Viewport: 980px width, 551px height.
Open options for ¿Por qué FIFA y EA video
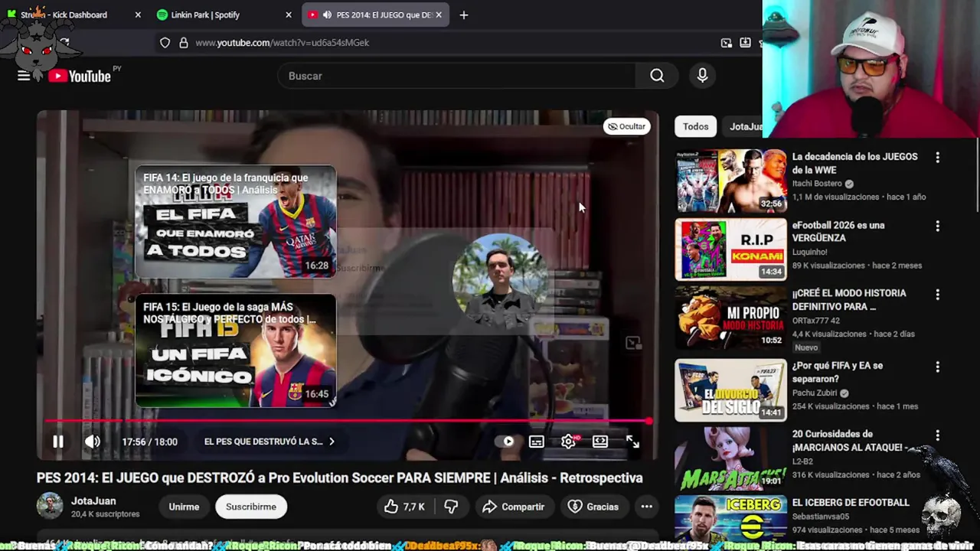click(x=937, y=367)
